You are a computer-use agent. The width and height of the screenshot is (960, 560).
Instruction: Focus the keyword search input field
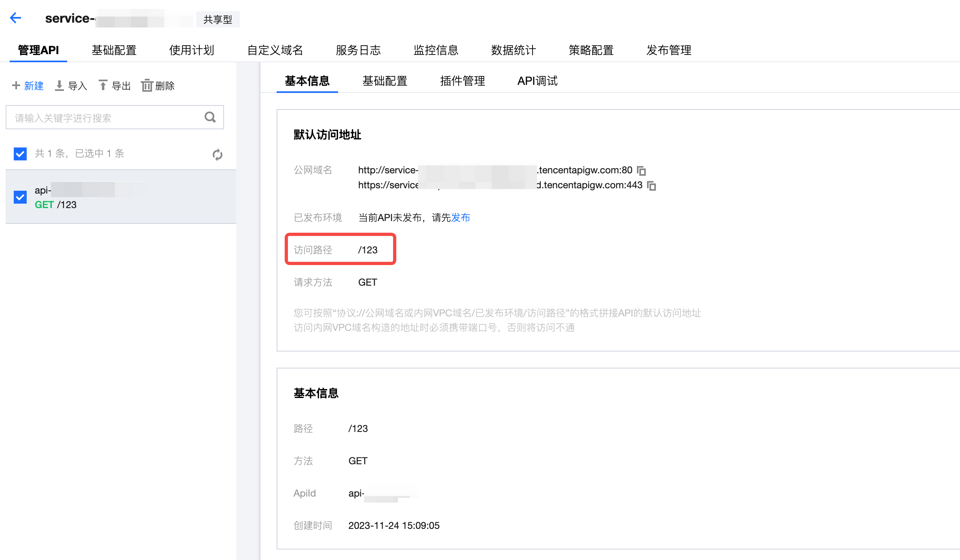point(105,118)
